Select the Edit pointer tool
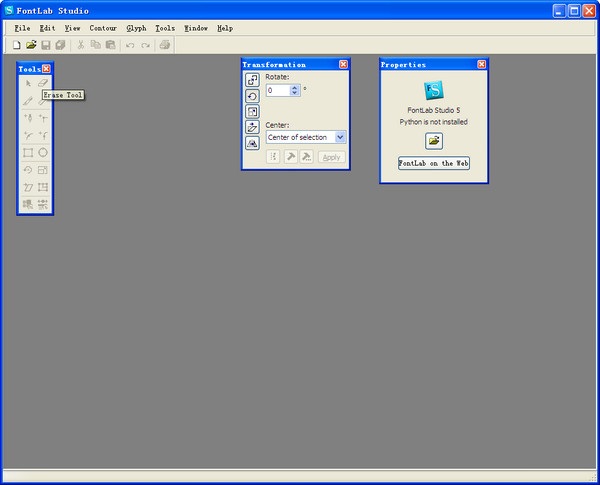Image resolution: width=600 pixels, height=485 pixels. point(28,83)
